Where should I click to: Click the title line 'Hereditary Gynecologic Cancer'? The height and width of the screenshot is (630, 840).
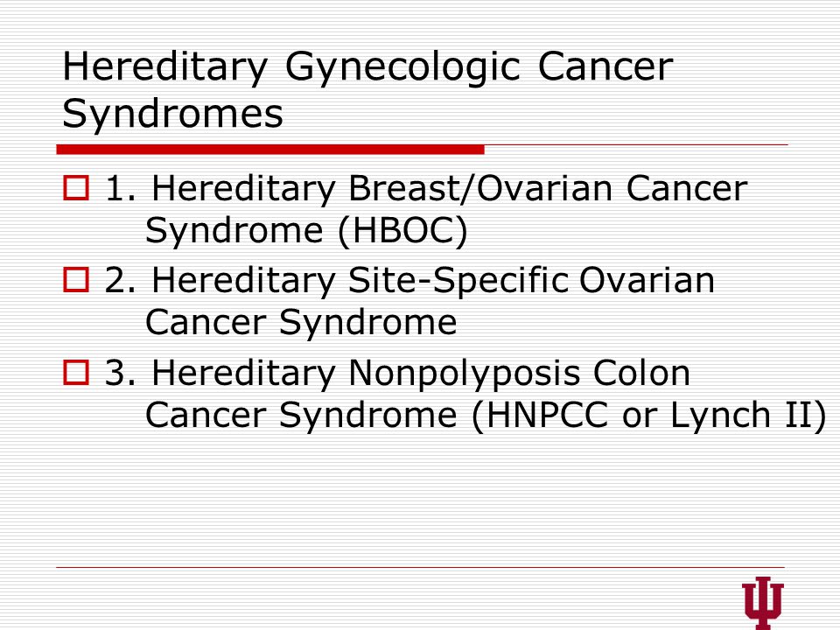point(367,67)
